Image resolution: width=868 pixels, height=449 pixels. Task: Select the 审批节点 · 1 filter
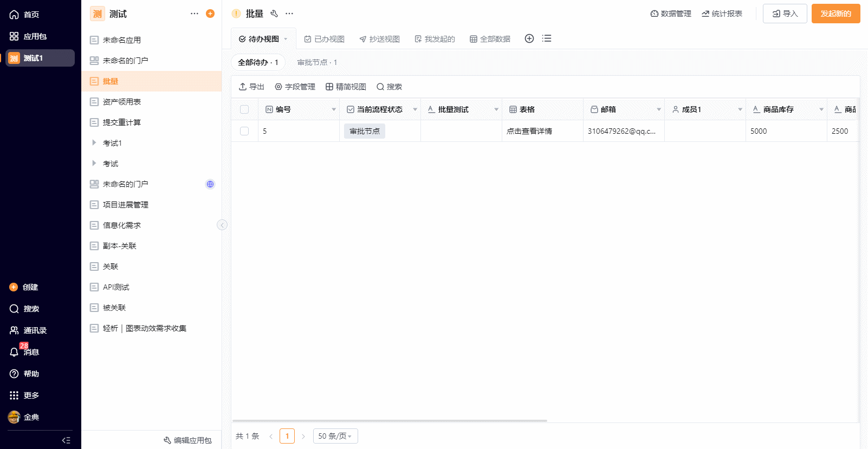[317, 62]
